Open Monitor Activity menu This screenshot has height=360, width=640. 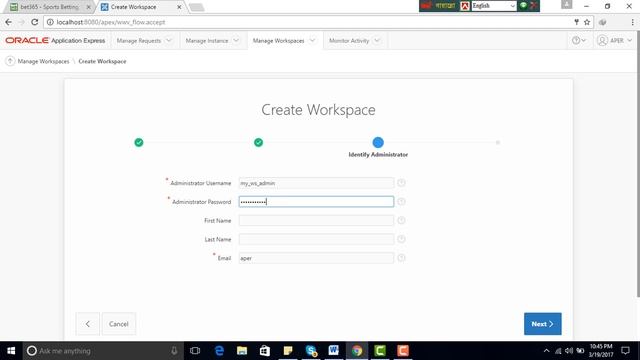pos(349,41)
